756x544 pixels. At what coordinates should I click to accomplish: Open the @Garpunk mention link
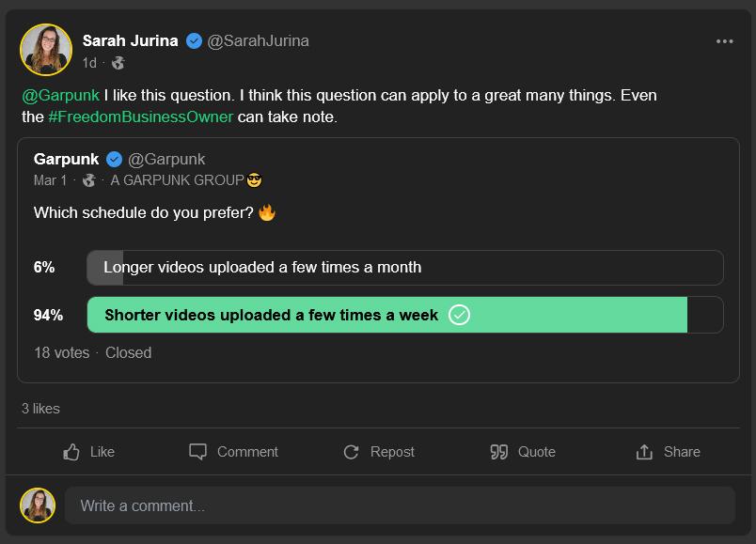(60, 96)
